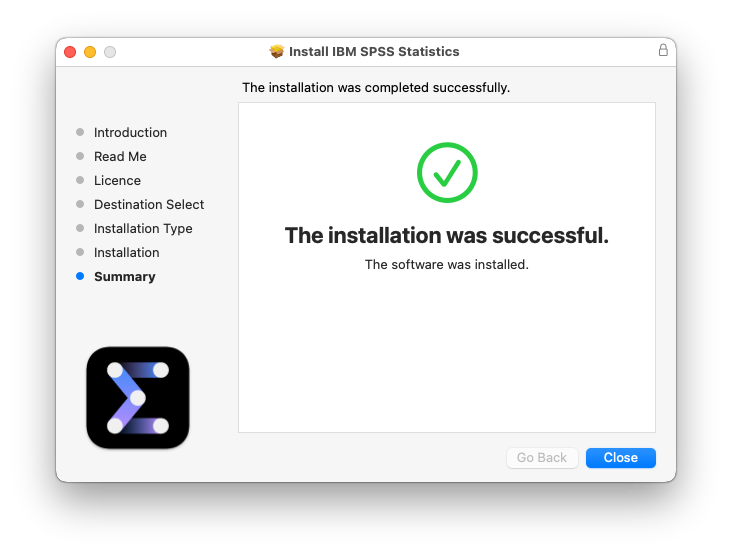Screen dimensions: 732x556
Task: Click the lock icon in the title bar
Action: pos(663,51)
